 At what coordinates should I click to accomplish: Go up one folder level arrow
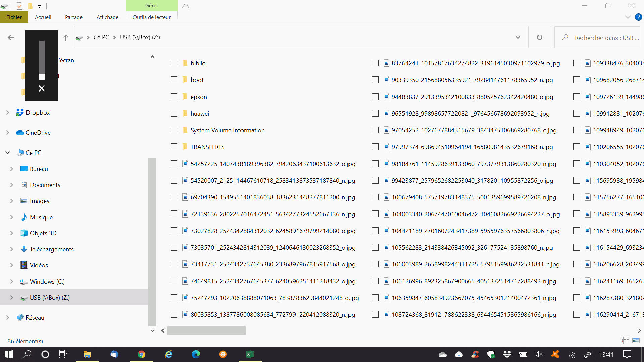pyautogui.click(x=66, y=38)
